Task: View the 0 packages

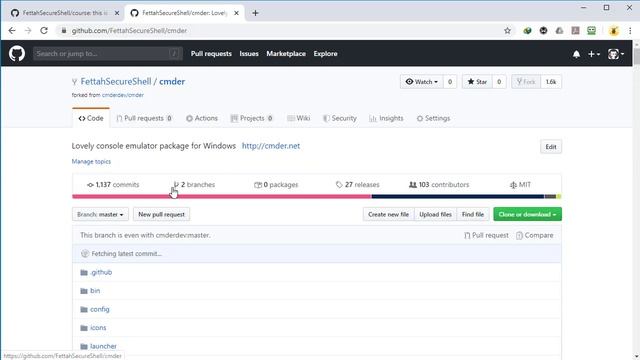Action: tap(276, 184)
